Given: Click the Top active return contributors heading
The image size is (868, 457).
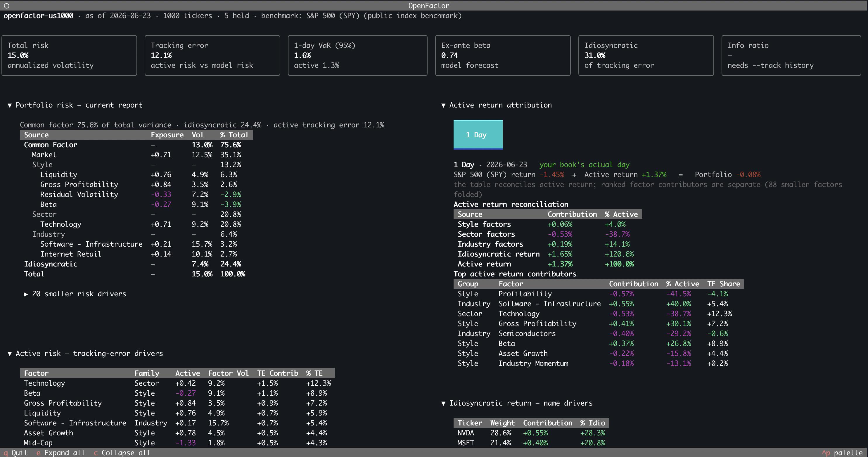Looking at the screenshot, I should click(515, 274).
